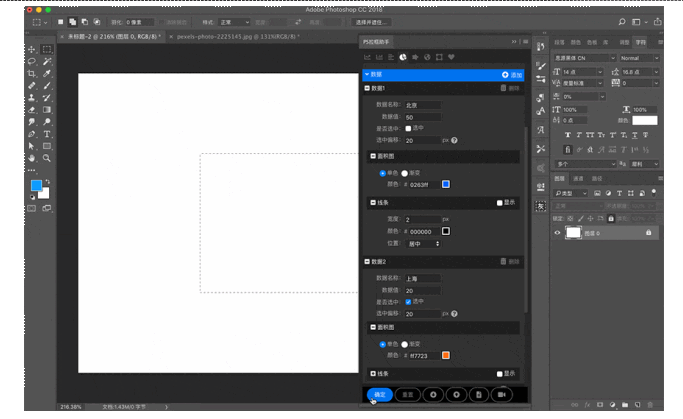Image resolution: width=683 pixels, height=419 pixels.
Task: Select the Hand tool
Action: 32,158
